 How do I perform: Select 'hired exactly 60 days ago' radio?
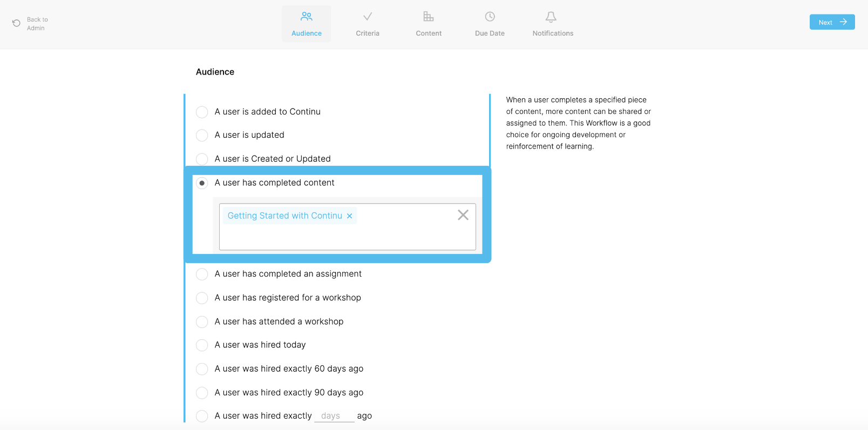point(202,369)
